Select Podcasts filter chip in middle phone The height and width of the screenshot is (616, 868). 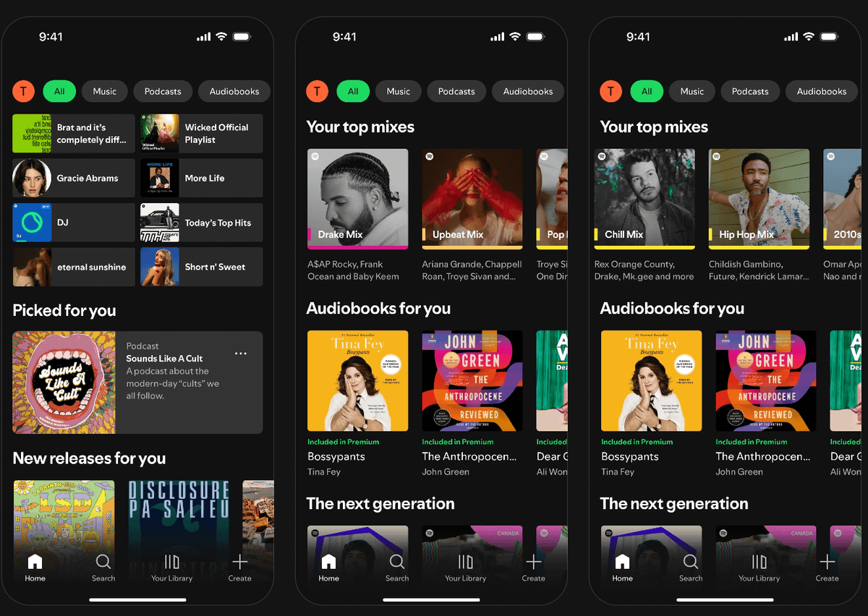456,91
